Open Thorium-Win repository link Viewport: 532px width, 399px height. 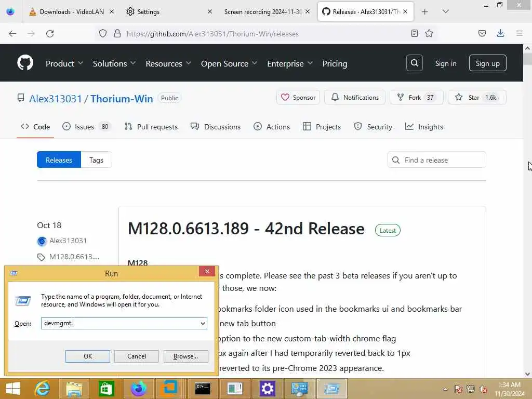pyautogui.click(x=122, y=99)
